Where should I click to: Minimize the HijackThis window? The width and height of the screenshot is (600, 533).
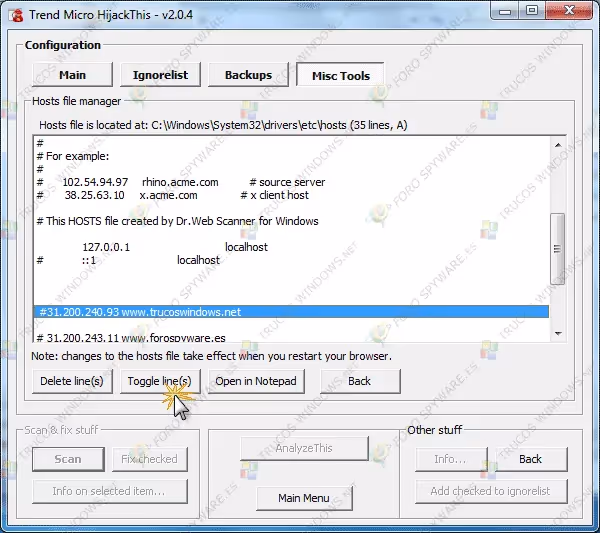505,11
